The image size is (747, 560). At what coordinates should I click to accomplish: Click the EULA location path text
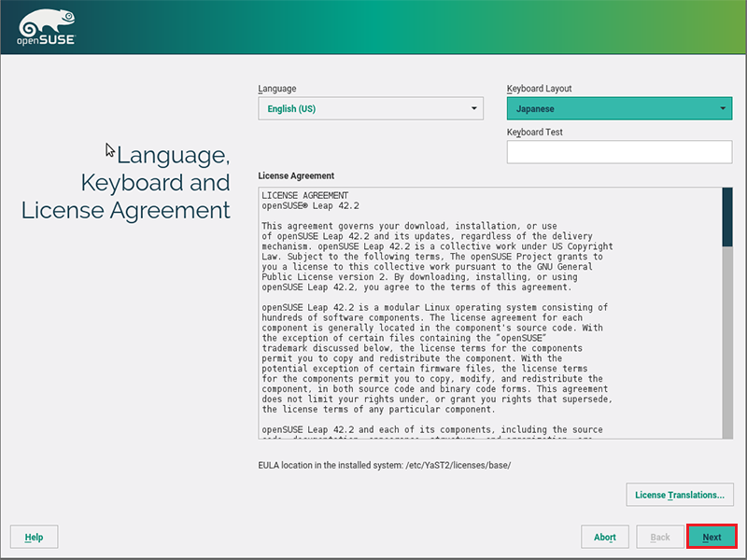pyautogui.click(x=384, y=464)
